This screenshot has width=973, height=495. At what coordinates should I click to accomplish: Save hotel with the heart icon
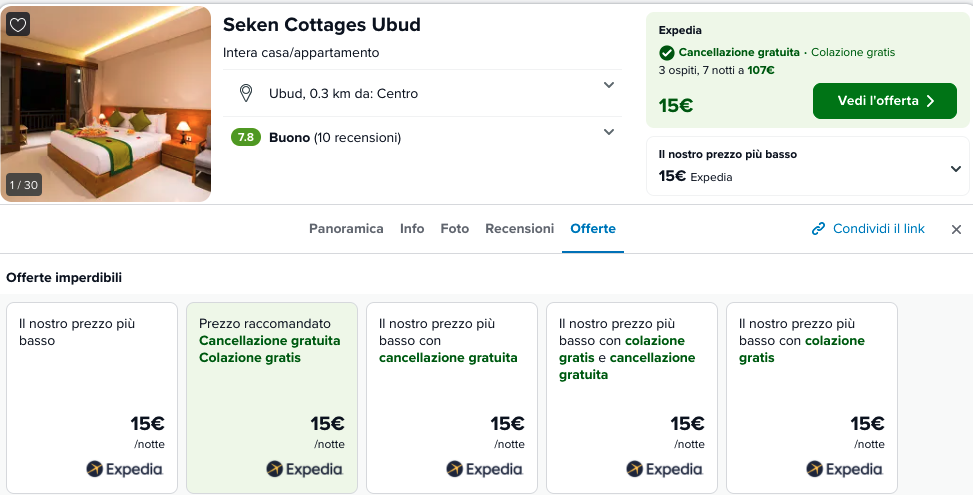click(18, 25)
